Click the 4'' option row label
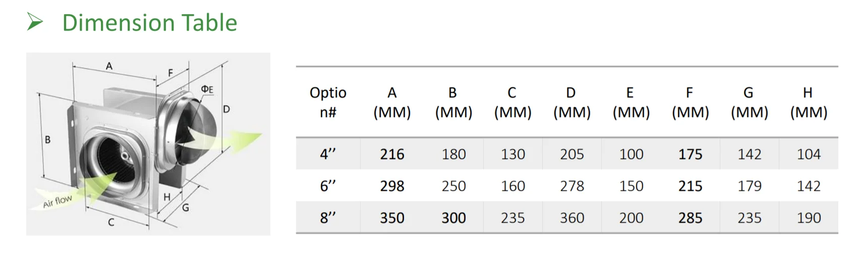The image size is (868, 260). (x=328, y=154)
